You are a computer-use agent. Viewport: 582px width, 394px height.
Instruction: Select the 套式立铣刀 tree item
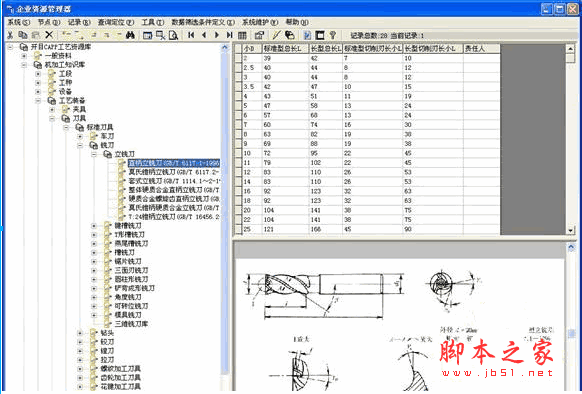174,181
